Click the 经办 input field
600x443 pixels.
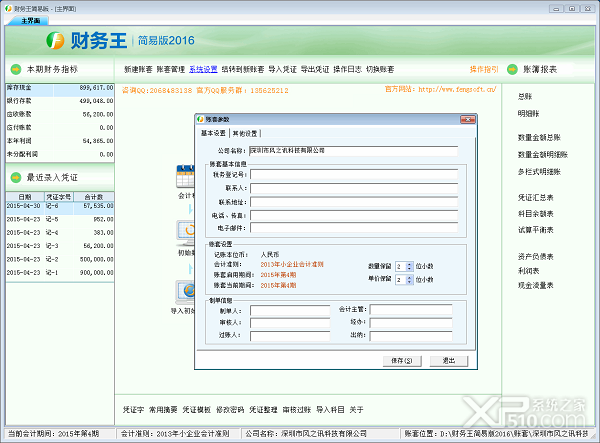click(411, 323)
